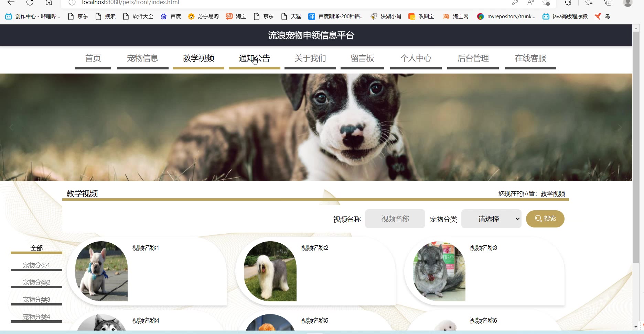Open the 百度翻译 bookmark
Viewport: 644px width, 334px height.
pyautogui.click(x=336, y=16)
